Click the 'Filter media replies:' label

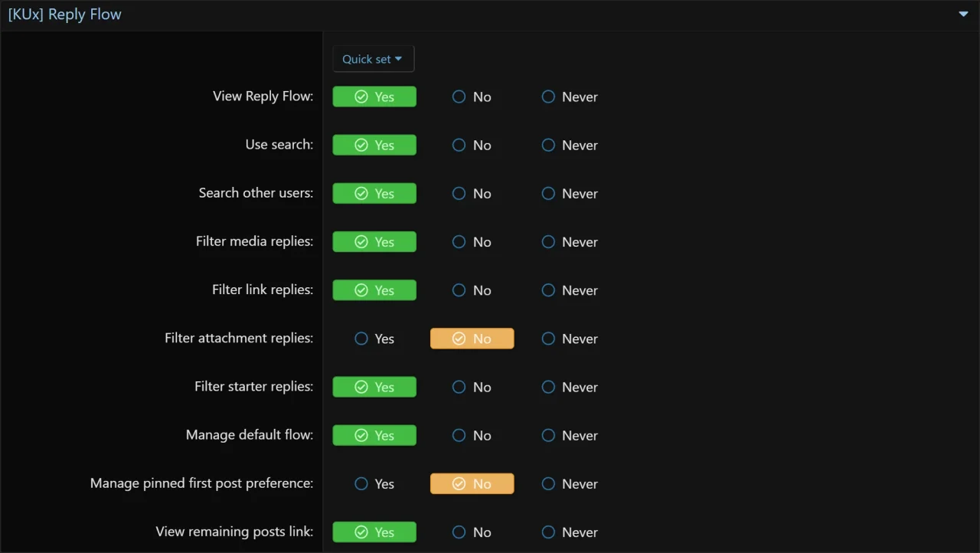point(255,241)
